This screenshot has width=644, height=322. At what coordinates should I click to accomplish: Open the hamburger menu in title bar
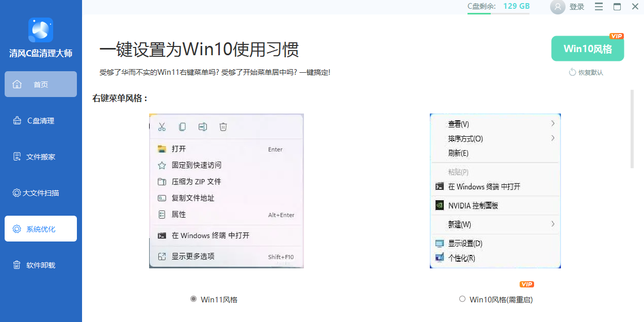point(599,7)
